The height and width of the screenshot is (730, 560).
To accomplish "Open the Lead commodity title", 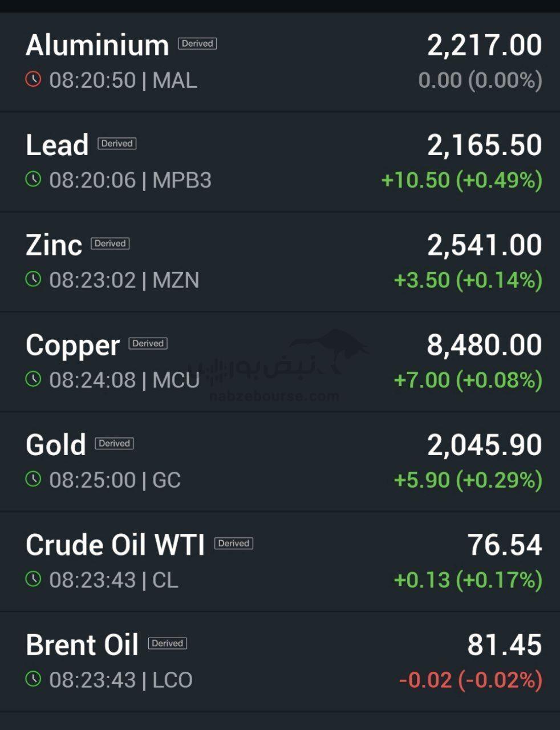I will 57,145.
